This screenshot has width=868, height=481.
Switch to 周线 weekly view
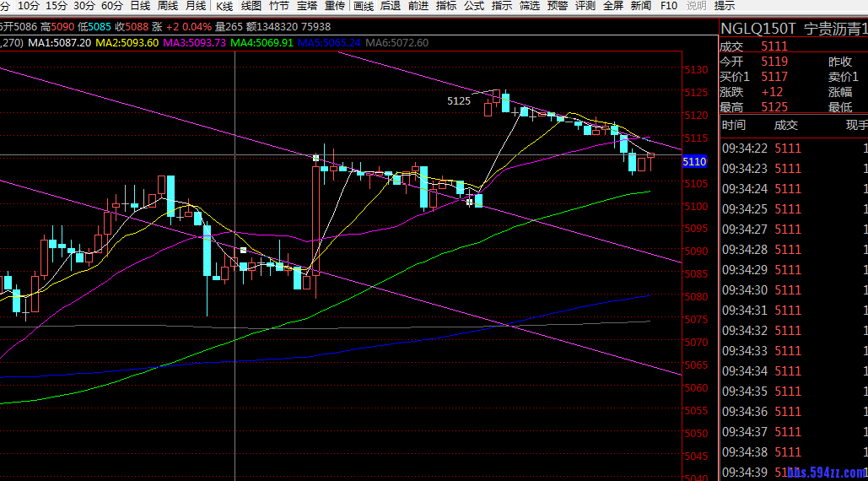167,6
